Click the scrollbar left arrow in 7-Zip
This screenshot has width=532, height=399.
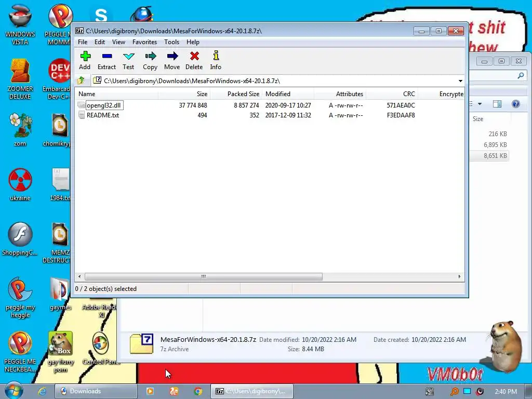(x=79, y=276)
